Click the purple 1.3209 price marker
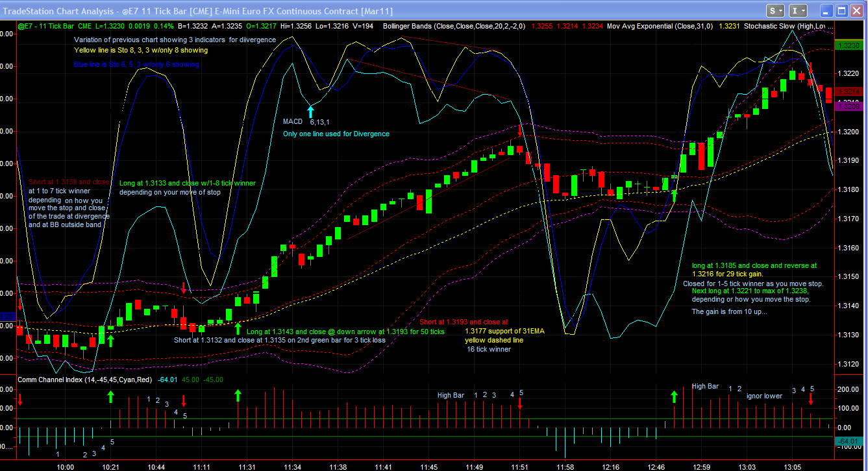Image resolution: width=868 pixels, height=471 pixels. click(849, 105)
